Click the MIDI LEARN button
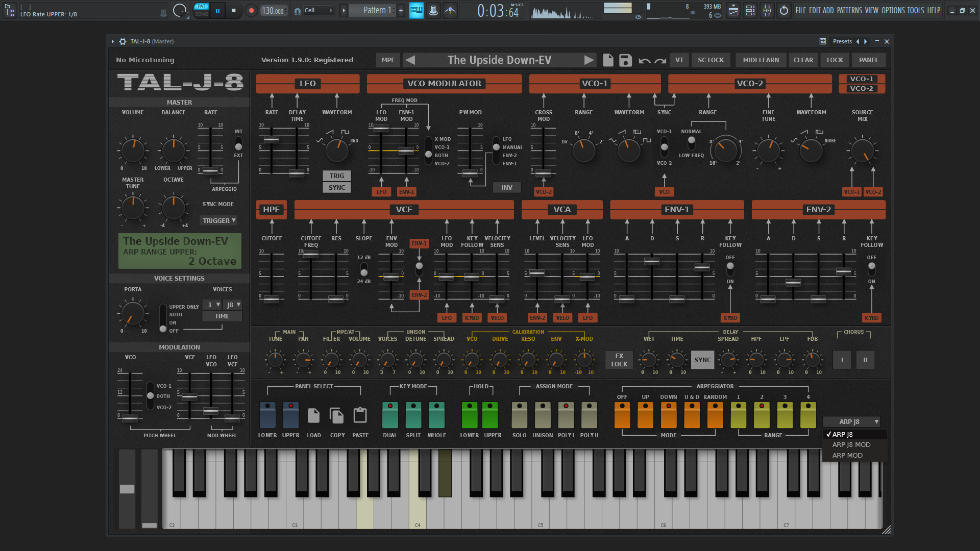The height and width of the screenshot is (551, 980). click(761, 60)
